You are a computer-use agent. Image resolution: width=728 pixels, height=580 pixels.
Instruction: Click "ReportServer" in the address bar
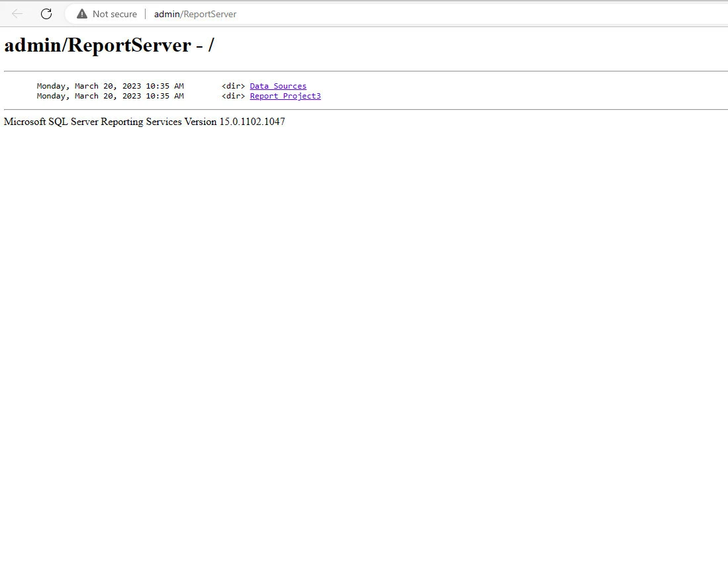(210, 14)
